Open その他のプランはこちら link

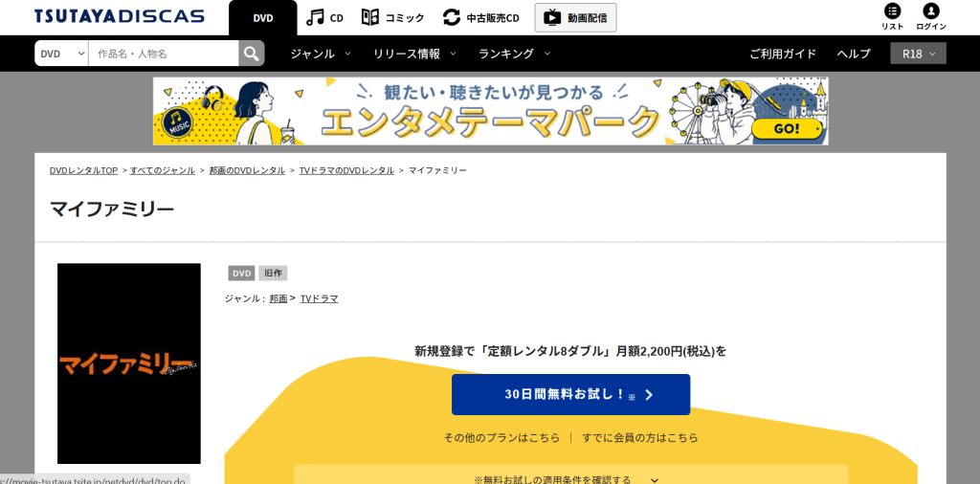[x=501, y=438]
